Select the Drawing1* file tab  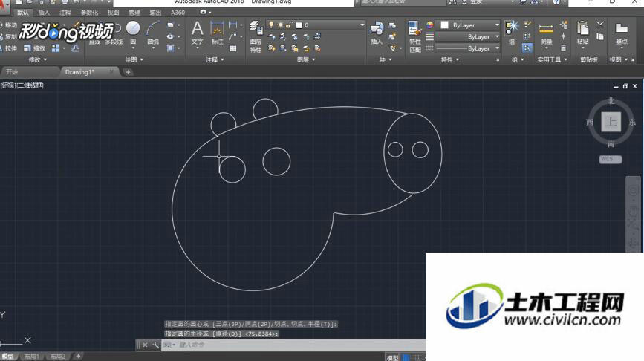click(88, 72)
